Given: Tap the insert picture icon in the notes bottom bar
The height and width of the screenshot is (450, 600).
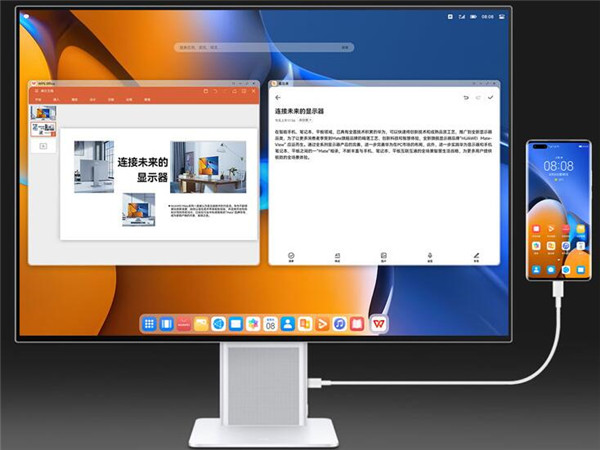Looking at the screenshot, I should point(383,256).
